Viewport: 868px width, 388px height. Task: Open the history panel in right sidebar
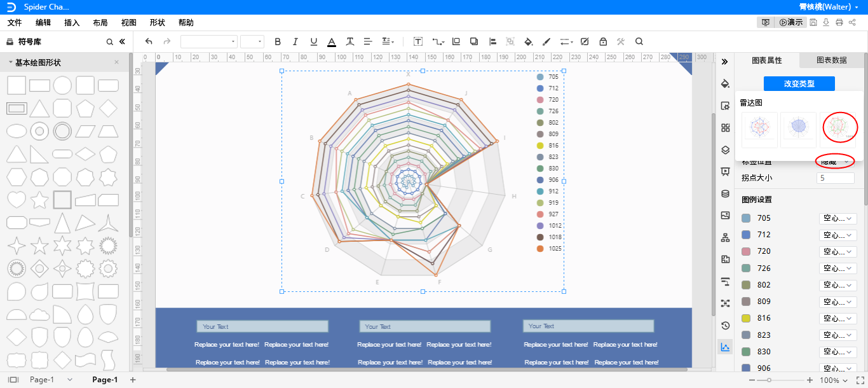click(x=726, y=326)
